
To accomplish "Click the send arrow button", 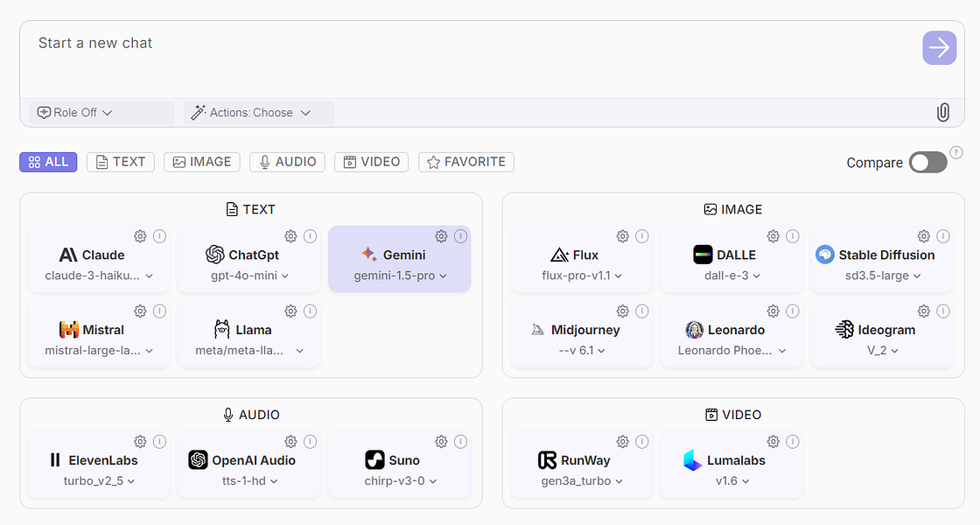I will point(940,47).
